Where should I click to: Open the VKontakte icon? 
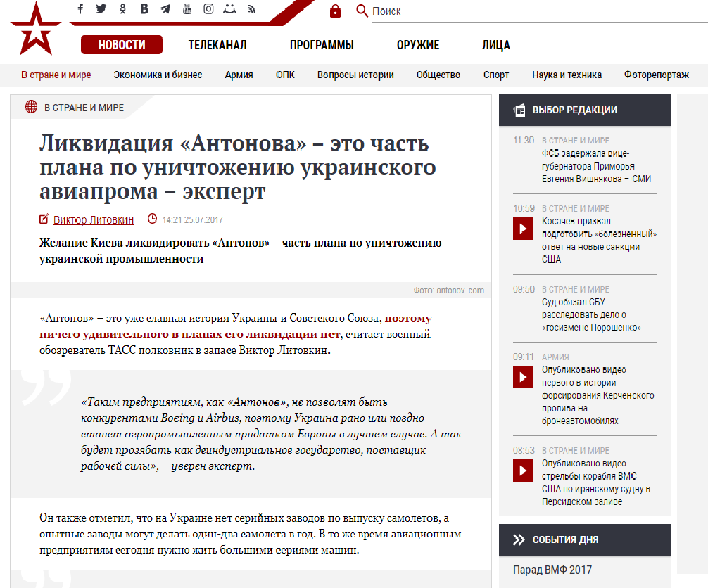tap(144, 9)
